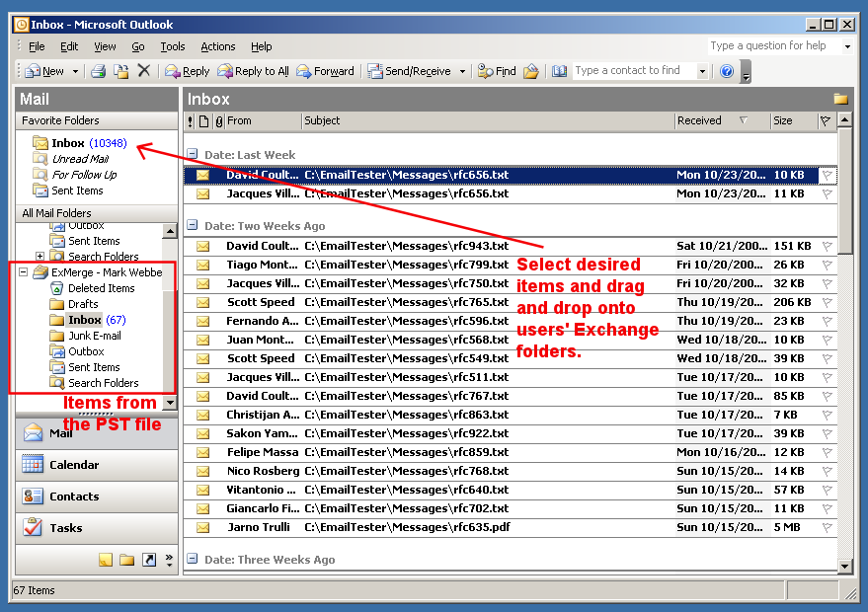Toggle flag on Felipe Massa message

(828, 453)
